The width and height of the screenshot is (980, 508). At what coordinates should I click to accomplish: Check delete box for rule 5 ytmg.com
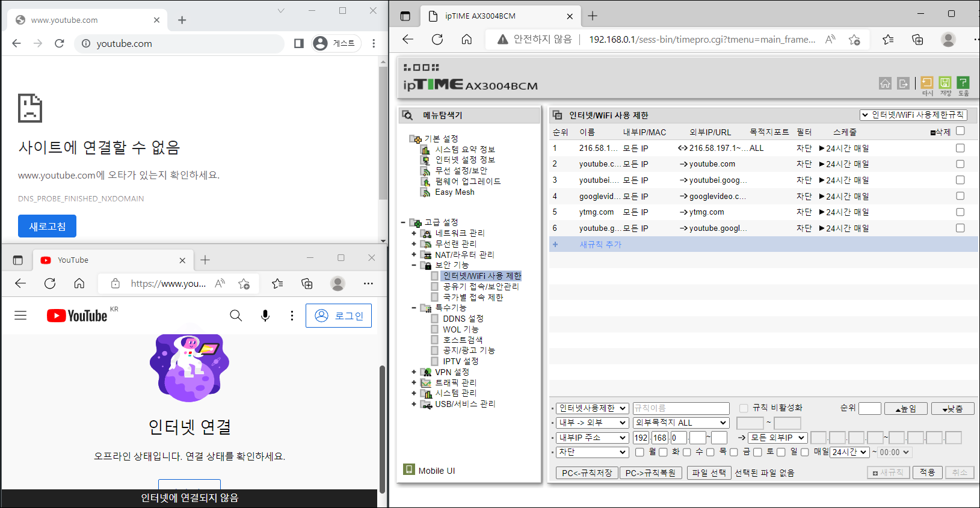[960, 212]
